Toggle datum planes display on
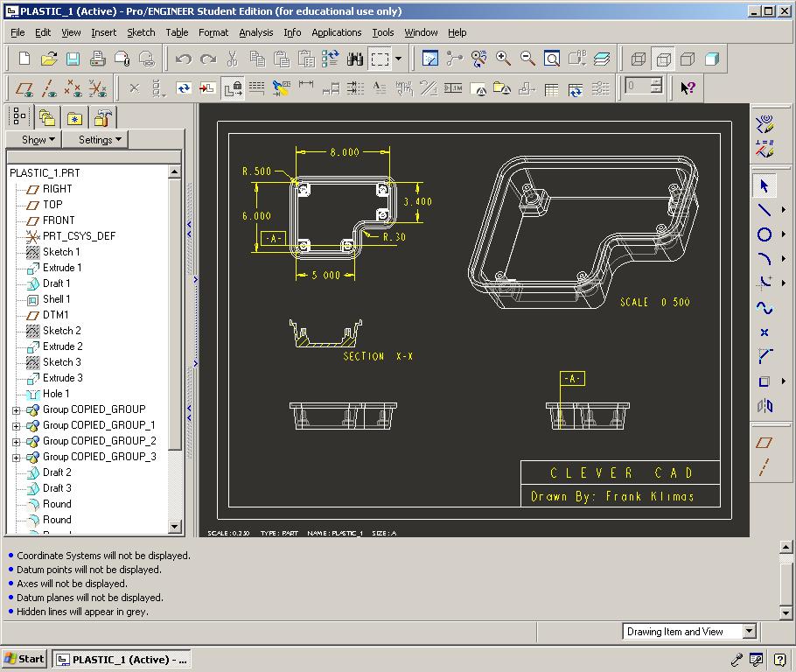Screen dimensions: 796x672 pos(24,87)
